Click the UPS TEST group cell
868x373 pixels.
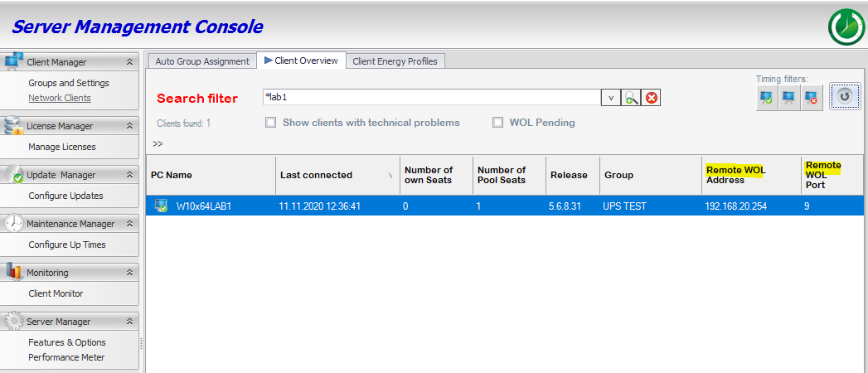click(x=625, y=206)
